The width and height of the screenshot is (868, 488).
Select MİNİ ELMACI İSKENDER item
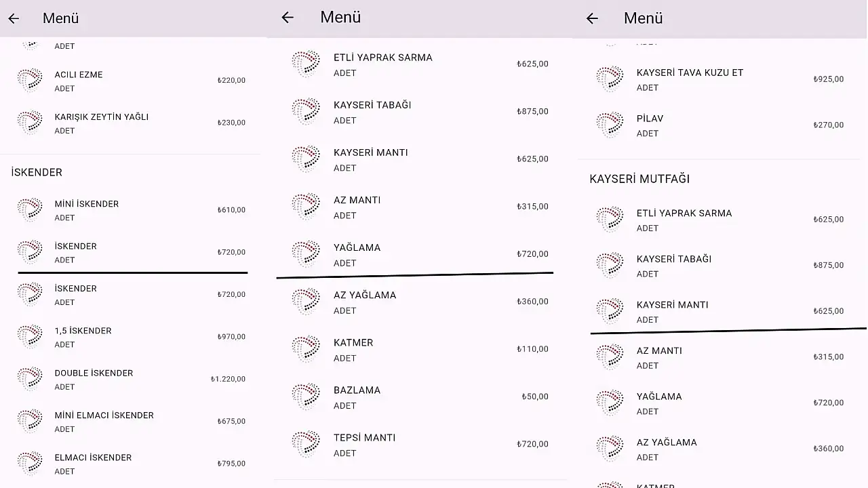tap(132, 422)
